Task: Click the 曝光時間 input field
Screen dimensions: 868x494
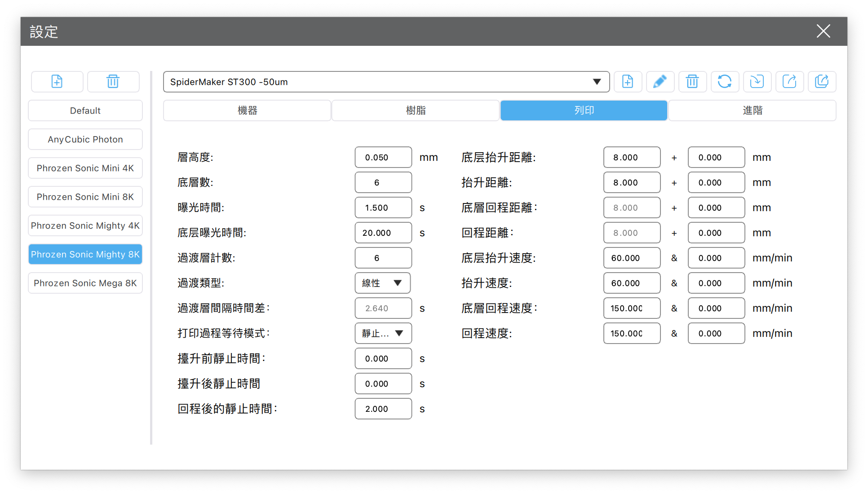Action: [x=383, y=207]
